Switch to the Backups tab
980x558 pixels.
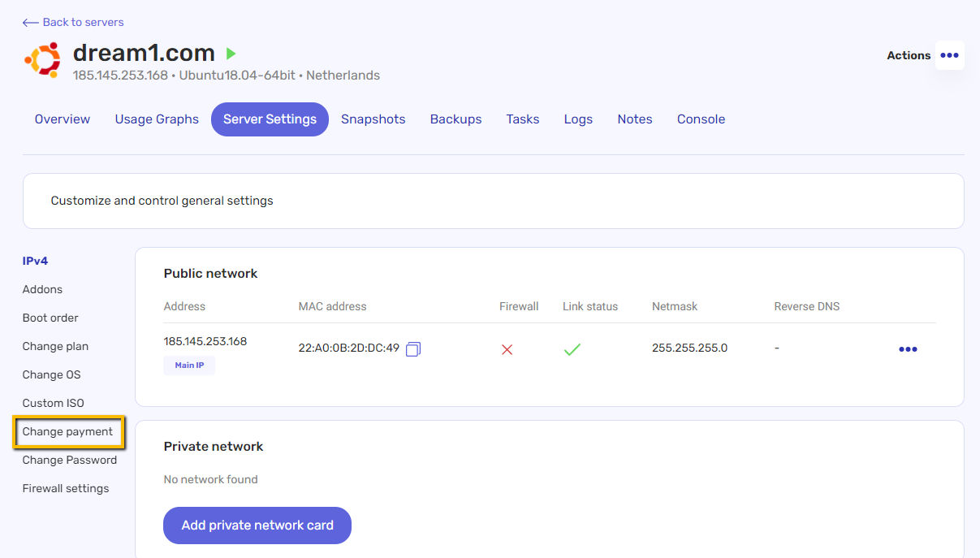pyautogui.click(x=456, y=119)
